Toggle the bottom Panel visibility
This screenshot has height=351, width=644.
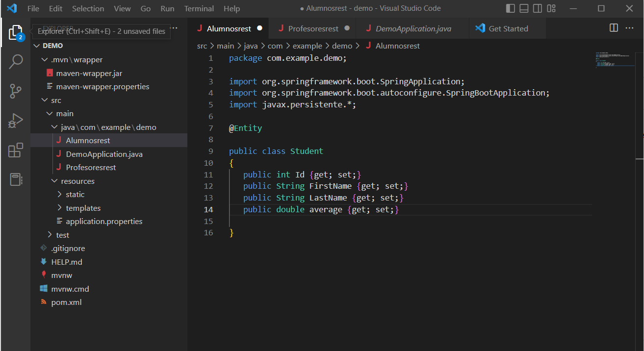click(x=524, y=8)
